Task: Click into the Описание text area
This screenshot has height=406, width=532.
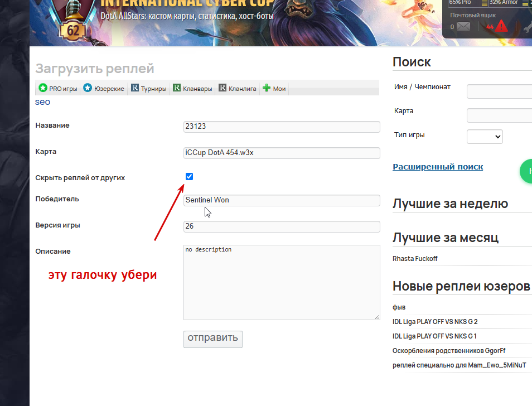Action: coord(282,282)
